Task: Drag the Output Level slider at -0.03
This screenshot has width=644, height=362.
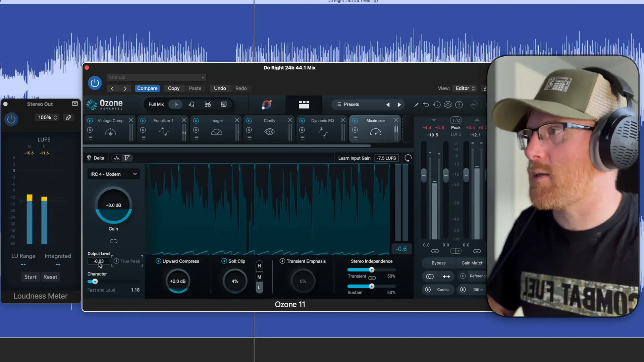Action: point(99,261)
